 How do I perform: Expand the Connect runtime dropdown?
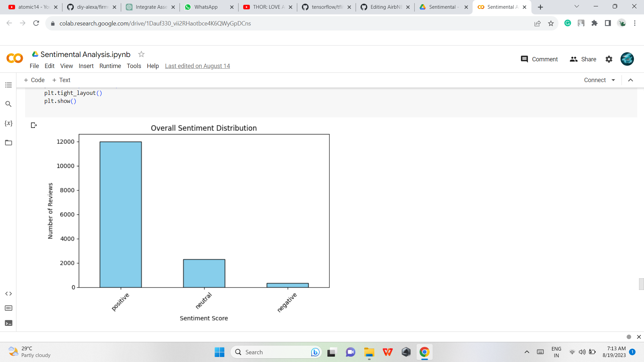613,80
